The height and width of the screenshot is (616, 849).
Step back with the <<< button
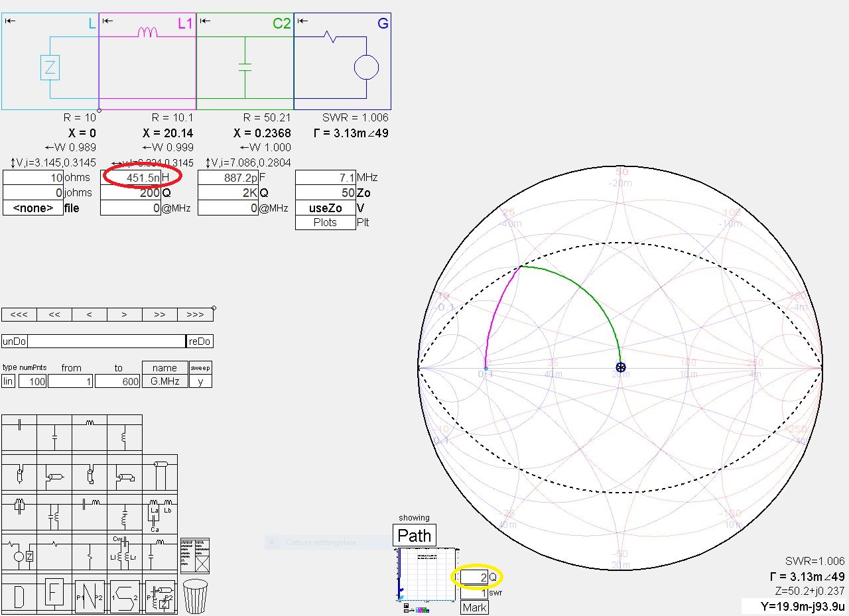pyautogui.click(x=19, y=314)
